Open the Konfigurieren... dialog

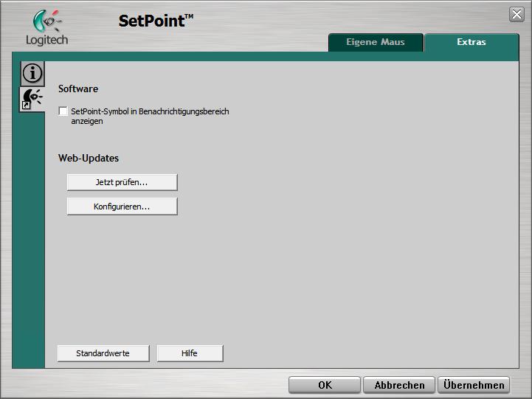[x=122, y=207]
